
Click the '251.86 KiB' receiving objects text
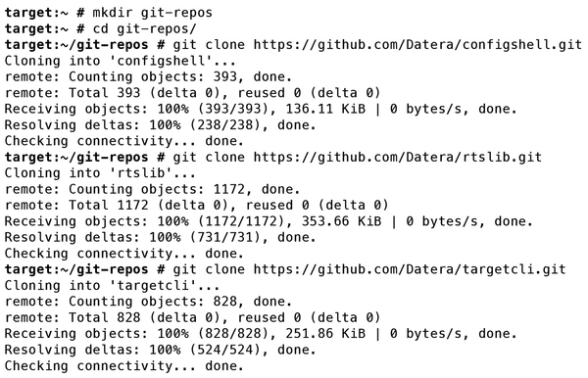[x=325, y=334]
